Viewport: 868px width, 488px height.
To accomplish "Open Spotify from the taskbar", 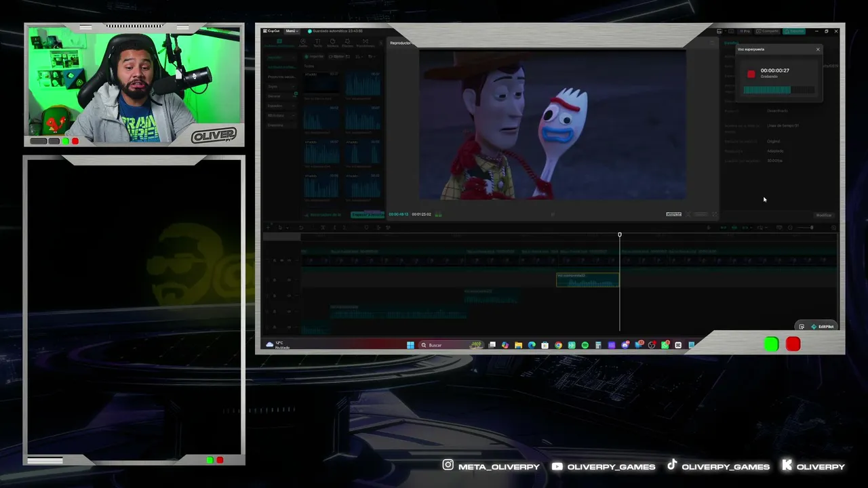I will (x=585, y=345).
